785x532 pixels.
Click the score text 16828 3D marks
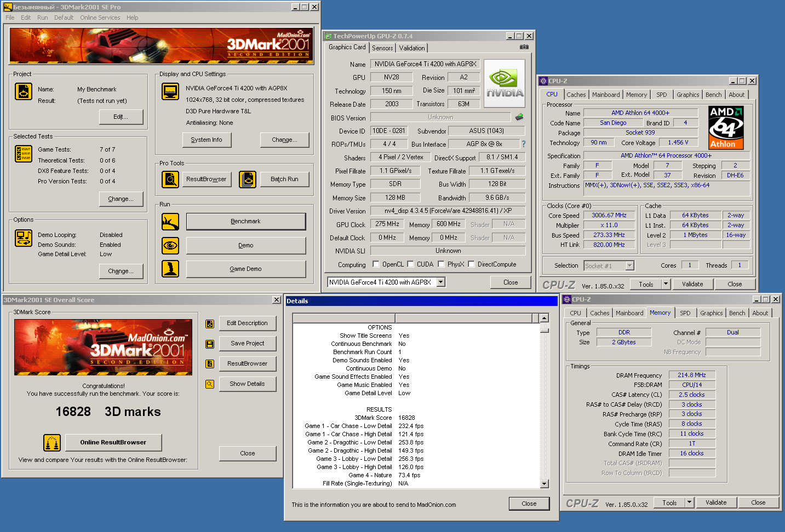108,412
